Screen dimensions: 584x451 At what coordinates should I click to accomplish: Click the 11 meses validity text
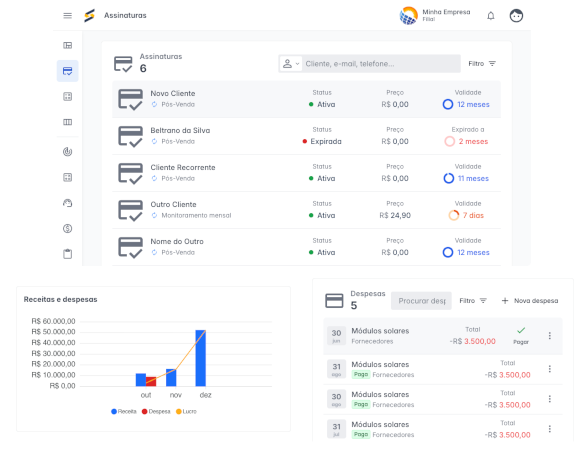[x=473, y=178]
